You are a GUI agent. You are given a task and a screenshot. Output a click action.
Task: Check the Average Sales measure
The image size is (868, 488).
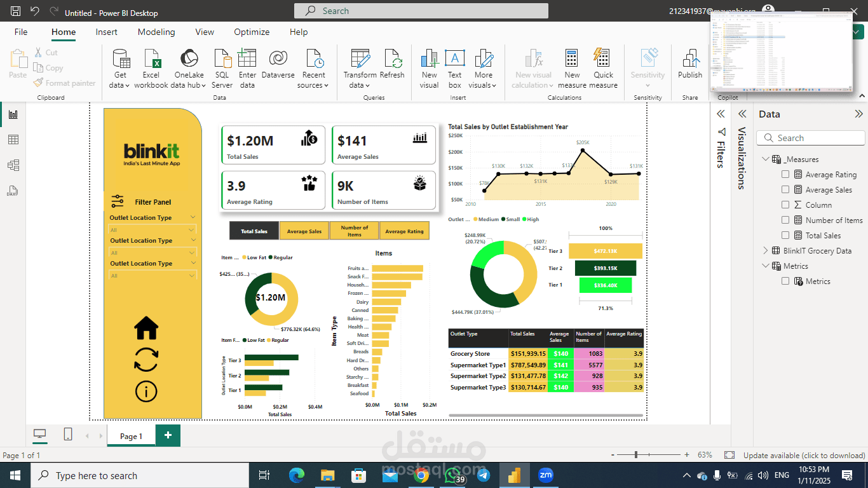click(786, 189)
